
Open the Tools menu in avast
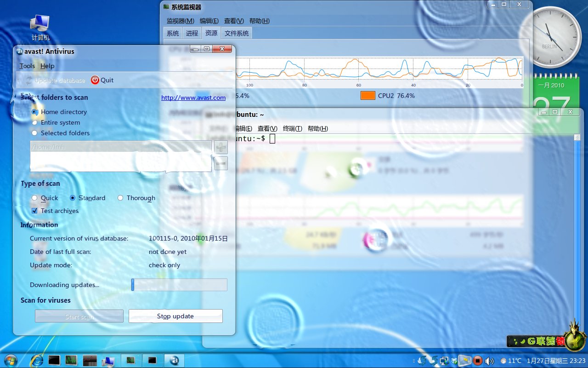point(27,66)
